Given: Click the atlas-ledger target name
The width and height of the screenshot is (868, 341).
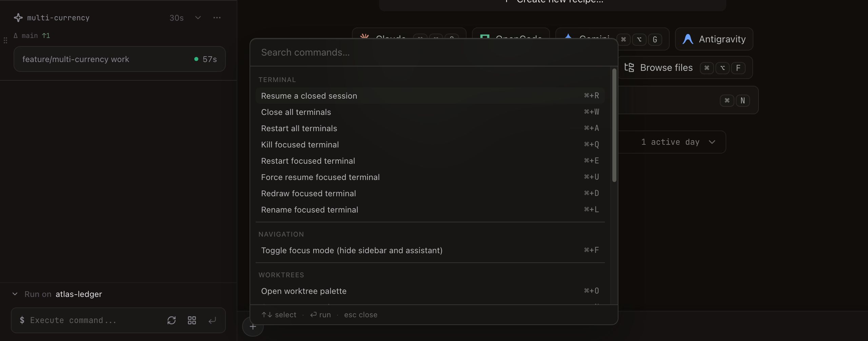Looking at the screenshot, I should point(79,294).
